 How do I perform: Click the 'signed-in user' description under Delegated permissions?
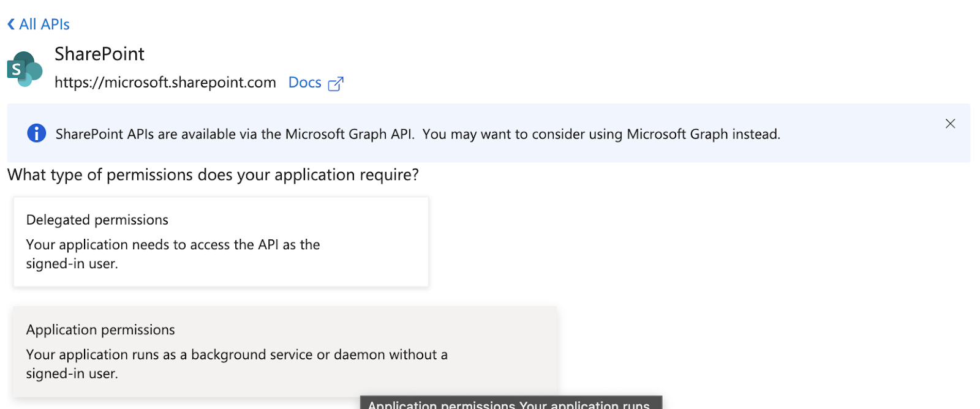[72, 264]
